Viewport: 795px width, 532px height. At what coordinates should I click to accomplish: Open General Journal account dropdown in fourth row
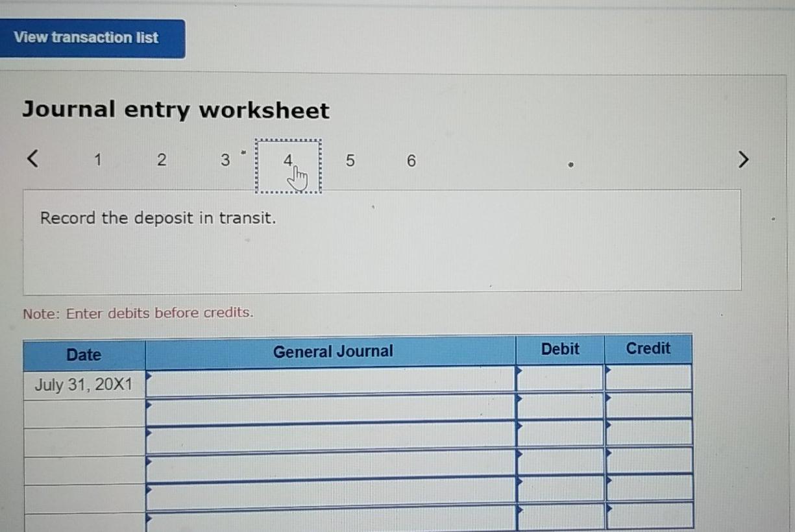[330, 467]
